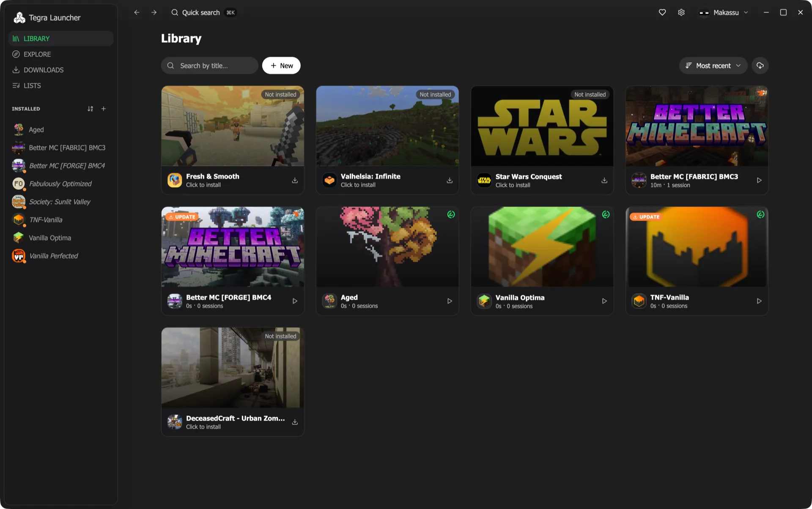The height and width of the screenshot is (509, 812).
Task: Open Quick search in the top bar
Action: 203,13
